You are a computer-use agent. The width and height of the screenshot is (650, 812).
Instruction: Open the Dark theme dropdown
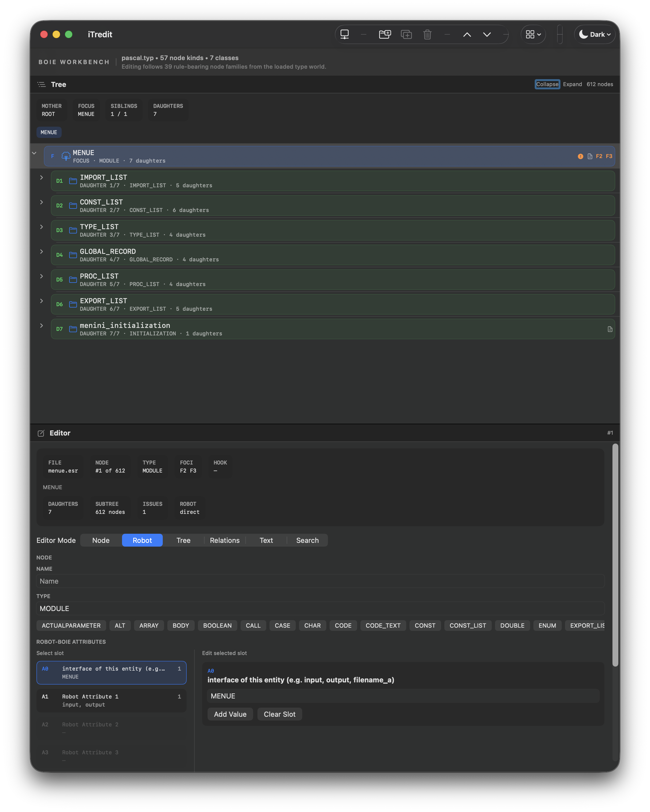point(595,34)
